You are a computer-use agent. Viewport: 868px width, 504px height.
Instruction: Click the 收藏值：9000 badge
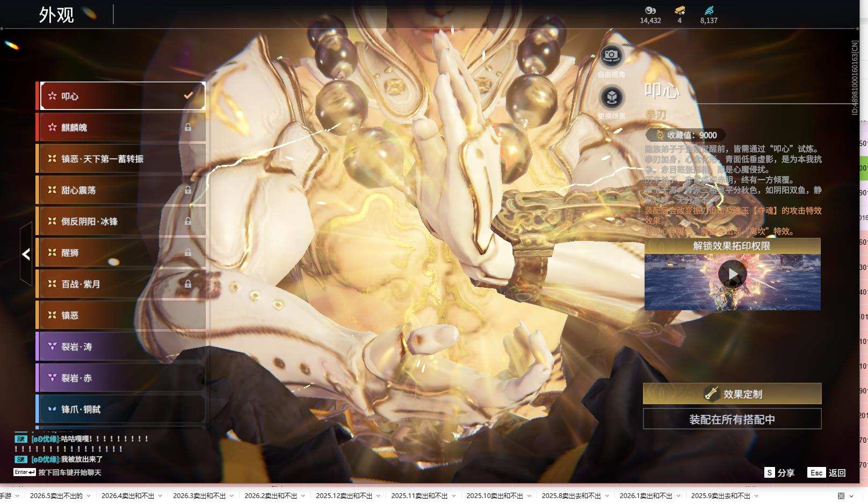686,135
